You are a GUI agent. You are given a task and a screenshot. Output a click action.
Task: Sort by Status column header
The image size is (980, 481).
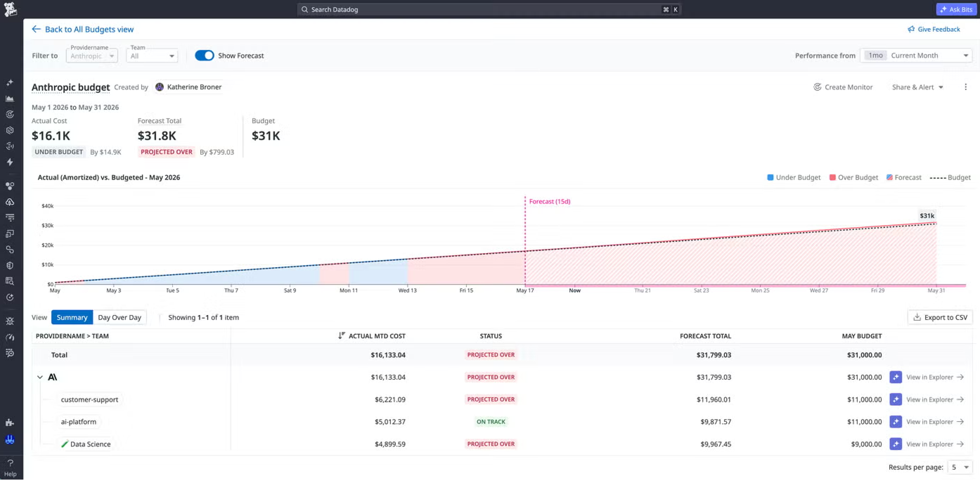491,336
